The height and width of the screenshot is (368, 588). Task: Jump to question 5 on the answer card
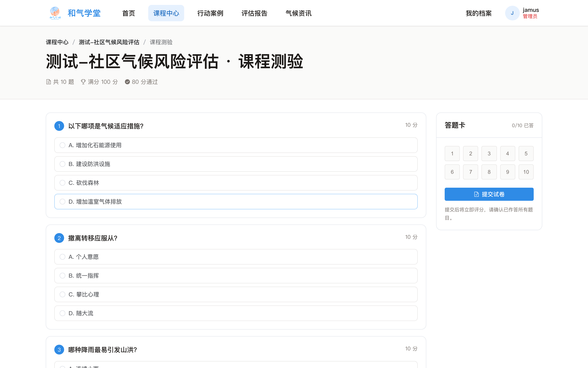coord(526,153)
